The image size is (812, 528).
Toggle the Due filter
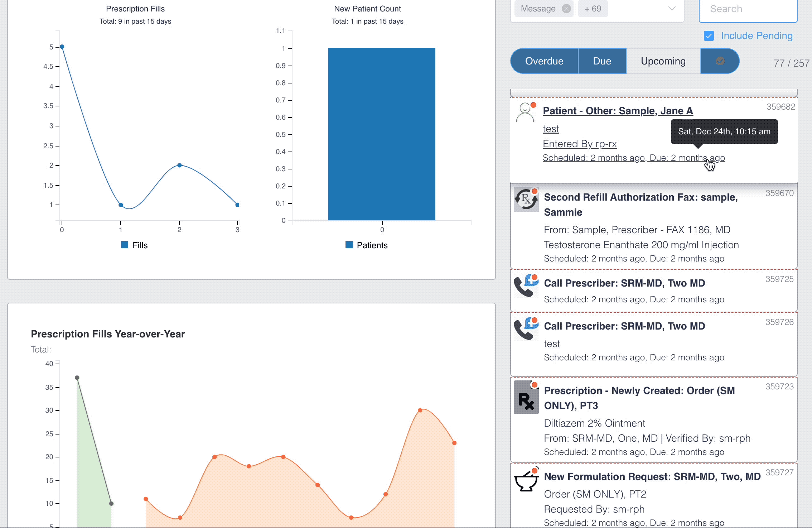point(602,61)
